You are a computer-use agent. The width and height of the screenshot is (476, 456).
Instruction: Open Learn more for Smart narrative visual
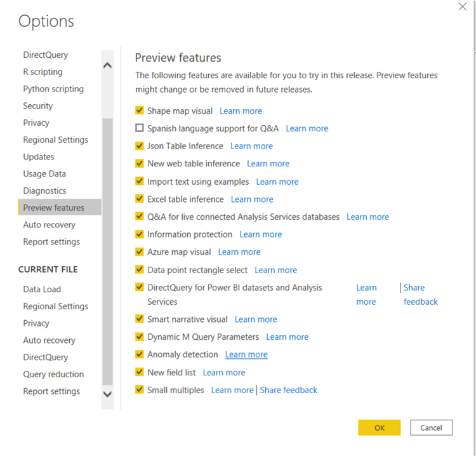click(x=256, y=319)
